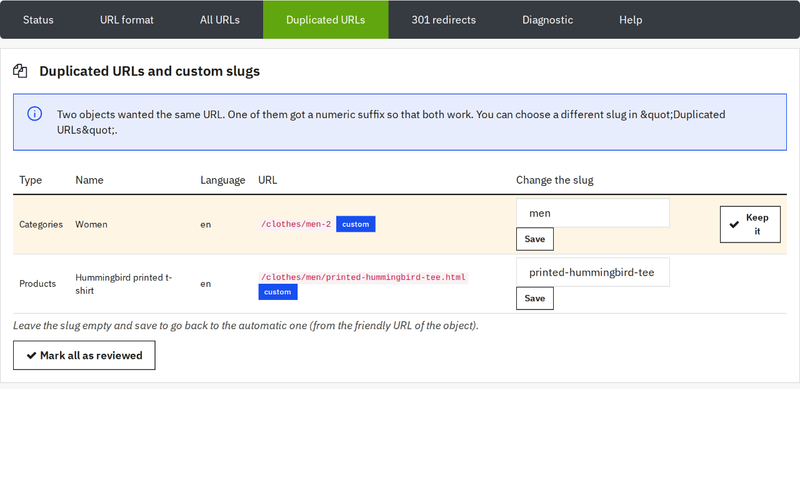Click the 'Change the slug' column header
The width and height of the screenshot is (800, 500).
[555, 180]
